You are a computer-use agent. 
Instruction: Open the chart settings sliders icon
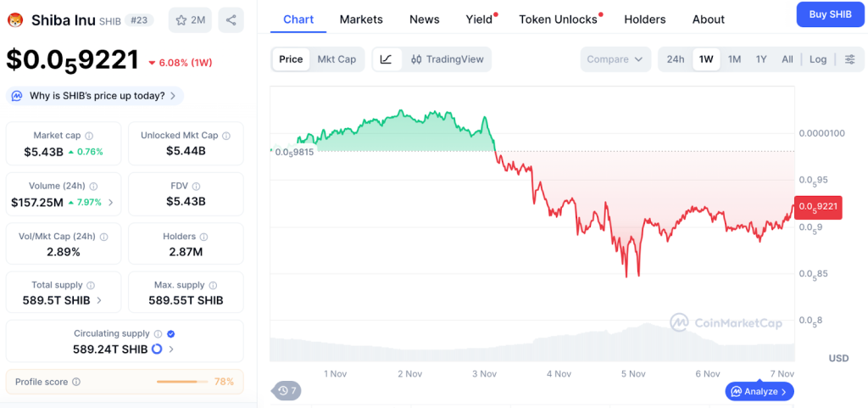(849, 59)
